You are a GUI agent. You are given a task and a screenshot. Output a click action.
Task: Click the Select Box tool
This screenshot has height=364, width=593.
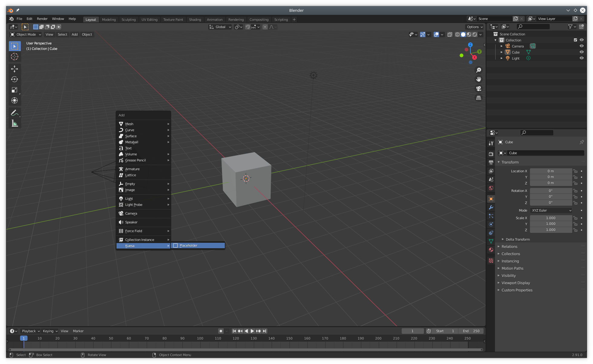pos(15,46)
